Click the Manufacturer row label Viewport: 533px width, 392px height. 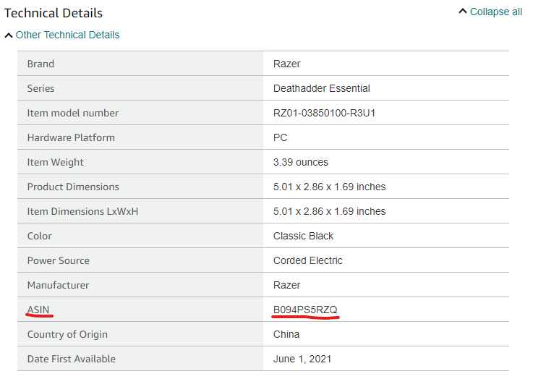pos(58,285)
